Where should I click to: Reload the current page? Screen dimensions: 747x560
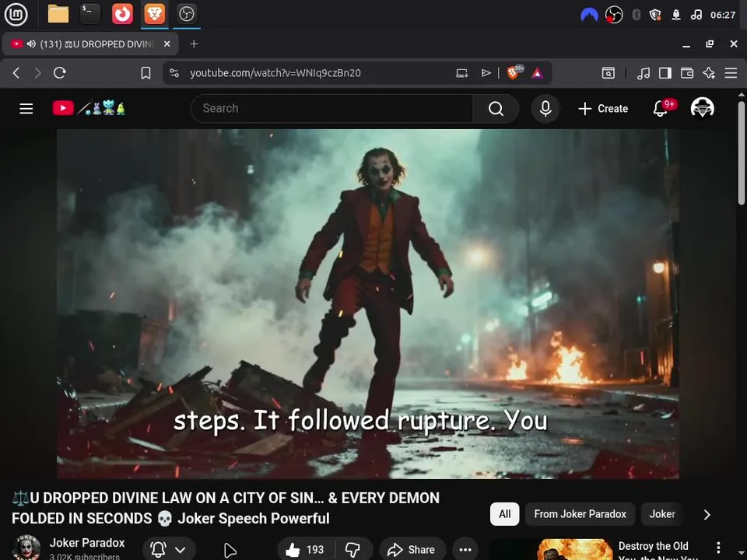60,73
